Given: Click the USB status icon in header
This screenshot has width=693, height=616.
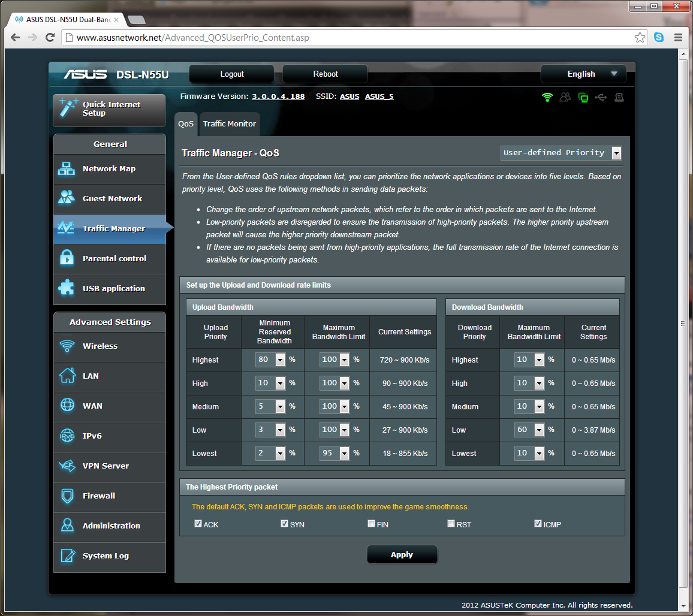Looking at the screenshot, I should pos(601,97).
